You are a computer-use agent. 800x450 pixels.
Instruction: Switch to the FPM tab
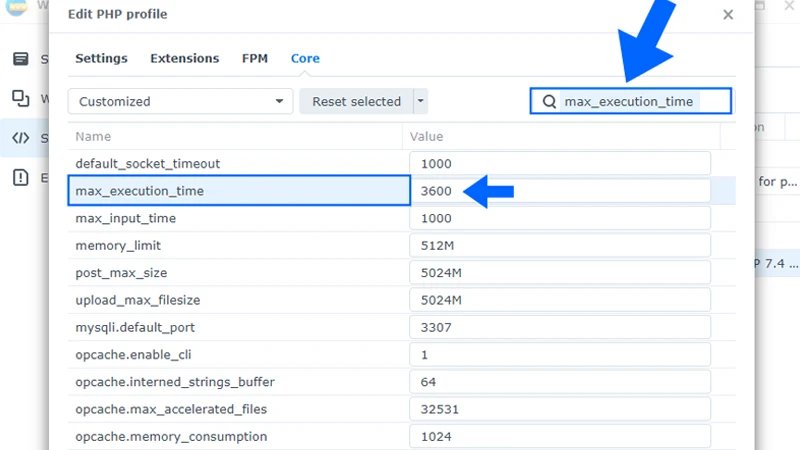255,59
